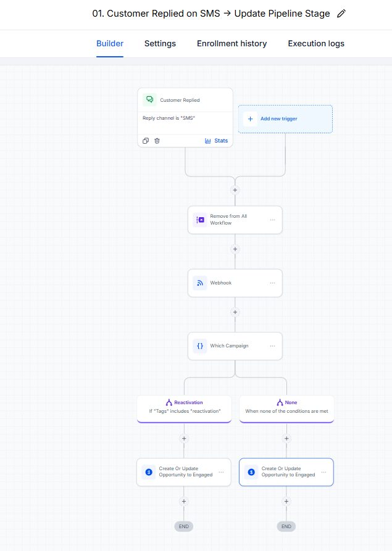Screen dimensions: 392x551
Task: Open the Webhook node options menu
Action: pyautogui.click(x=272, y=283)
